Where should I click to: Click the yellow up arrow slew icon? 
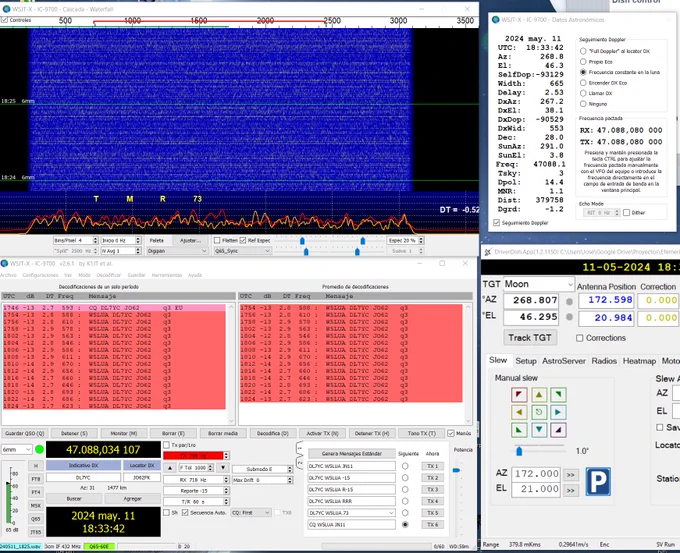tap(539, 395)
